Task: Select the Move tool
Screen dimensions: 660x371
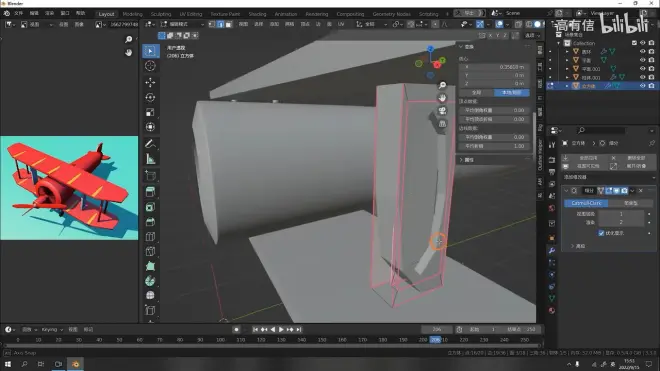Action: [150, 83]
